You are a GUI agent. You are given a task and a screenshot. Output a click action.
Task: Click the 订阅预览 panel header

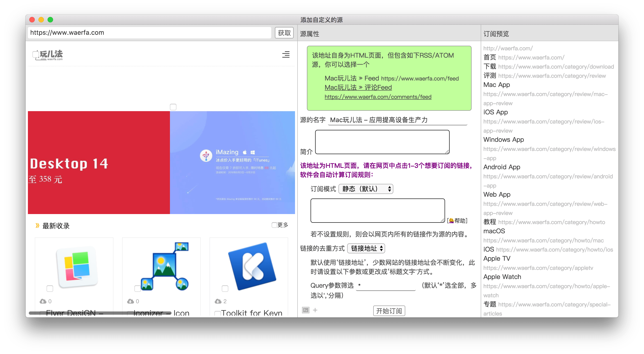[x=496, y=34]
